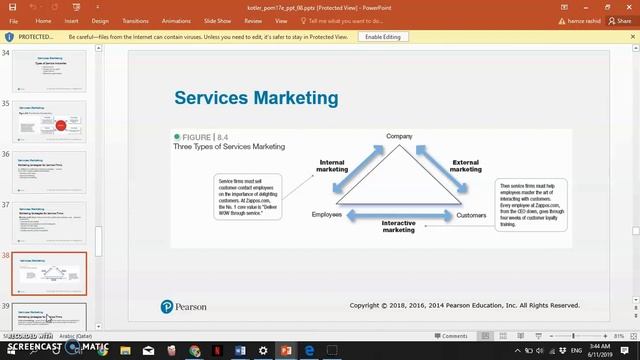Click the slide area scroll up arrow
The height and width of the screenshot is (360, 640).
(636, 48)
